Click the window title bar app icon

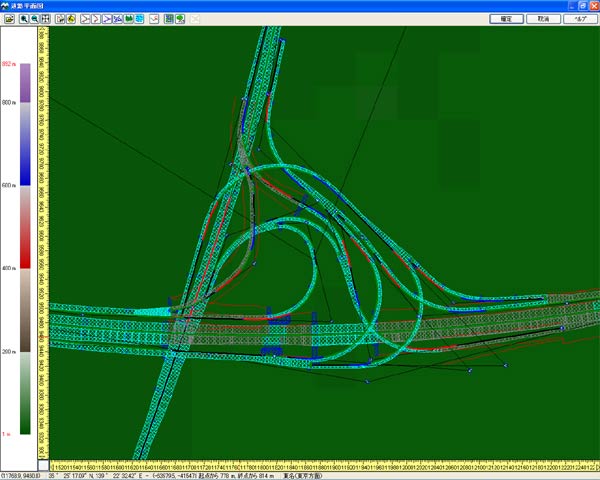[5, 6]
